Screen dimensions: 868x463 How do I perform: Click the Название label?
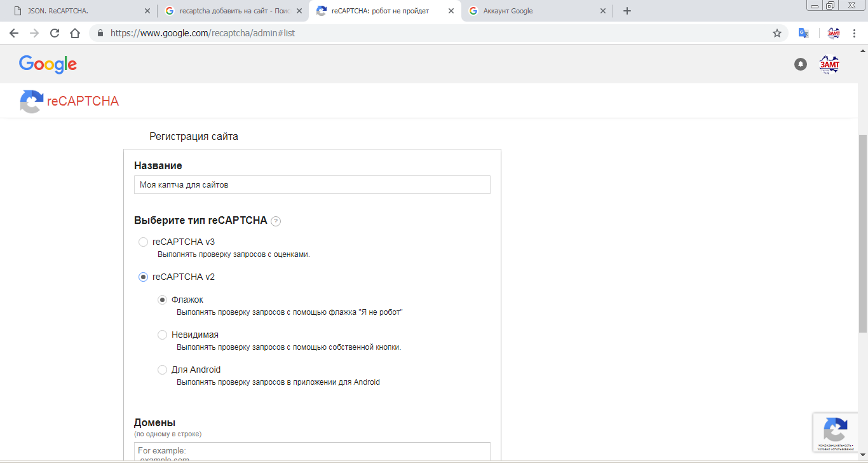point(158,166)
